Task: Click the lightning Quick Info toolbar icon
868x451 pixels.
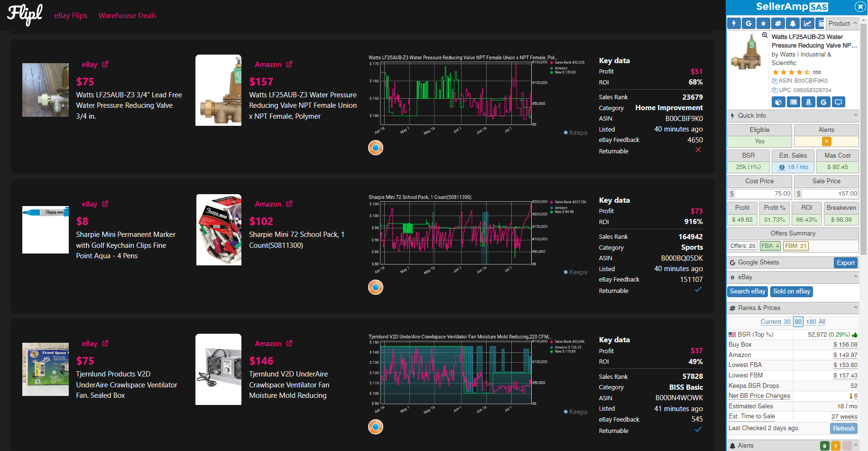Action: click(x=734, y=23)
